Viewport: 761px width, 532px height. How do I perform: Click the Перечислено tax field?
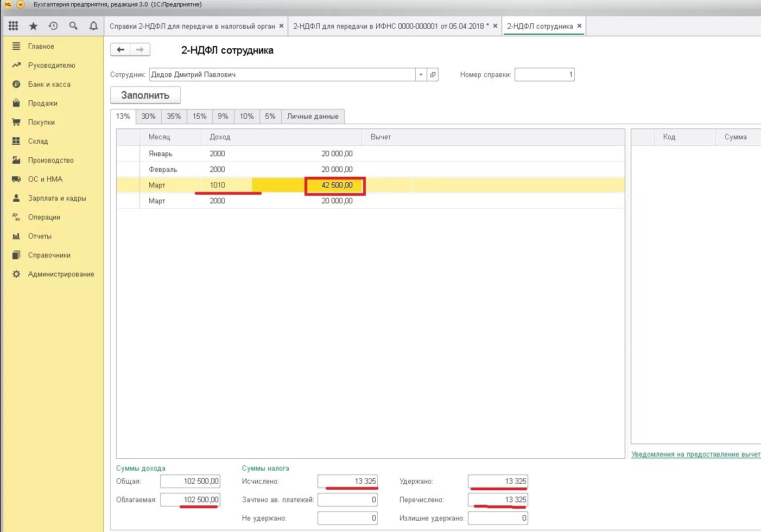(x=498, y=499)
